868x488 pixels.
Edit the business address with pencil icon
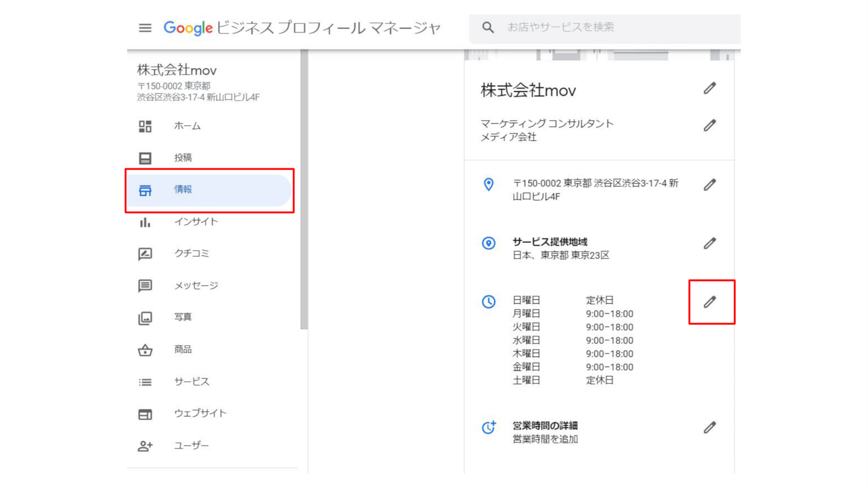(710, 185)
